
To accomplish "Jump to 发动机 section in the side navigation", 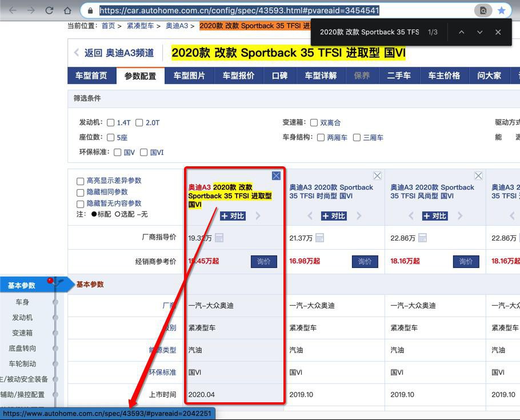I will 22,318.
